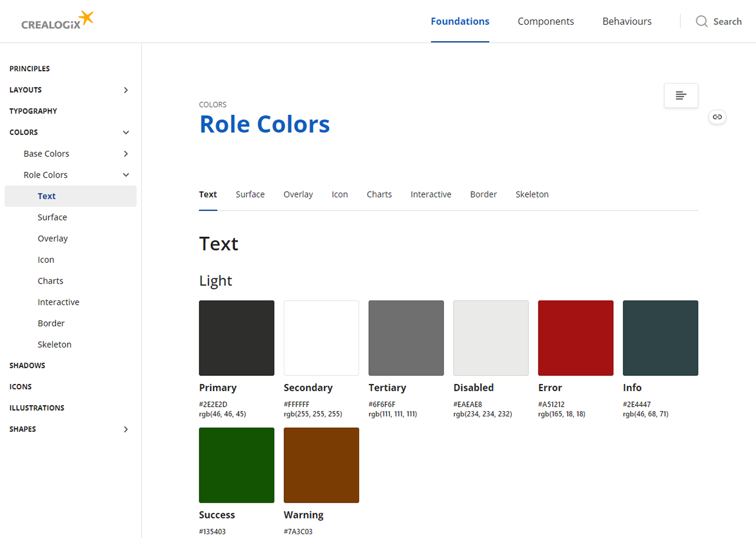Collapse the Colors section chevron
756x538 pixels.
tap(126, 132)
